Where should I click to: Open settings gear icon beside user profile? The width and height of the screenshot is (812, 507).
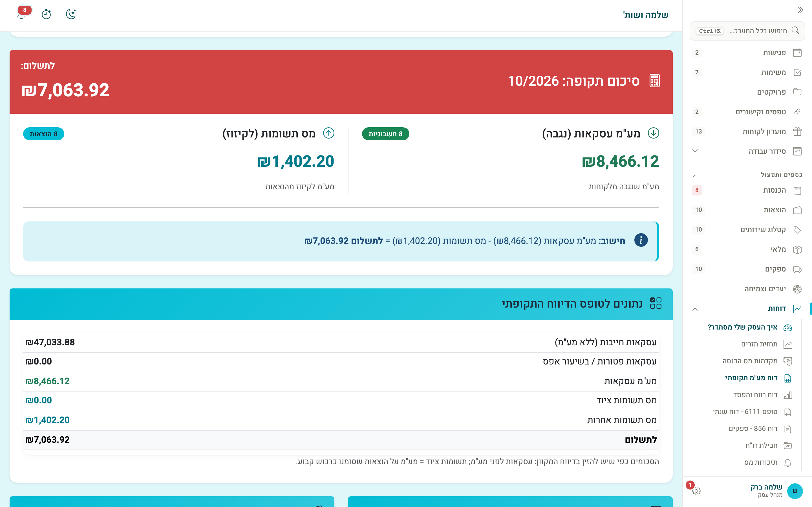point(696,491)
